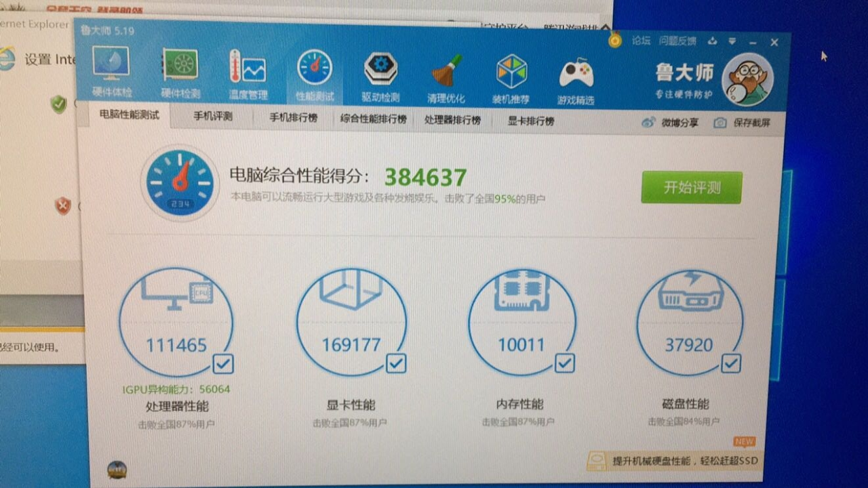The height and width of the screenshot is (488, 868).
Task: Check the 处理器性能 result checkmark
Action: pos(224,364)
